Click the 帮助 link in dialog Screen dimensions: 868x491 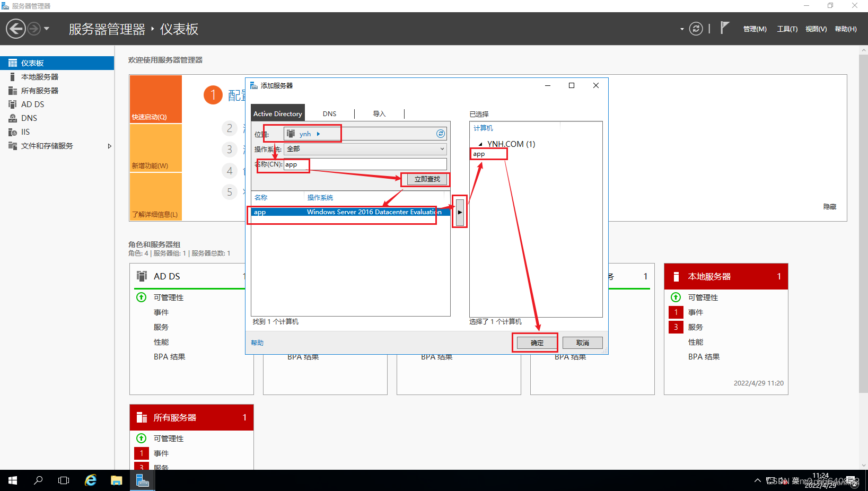tap(257, 343)
